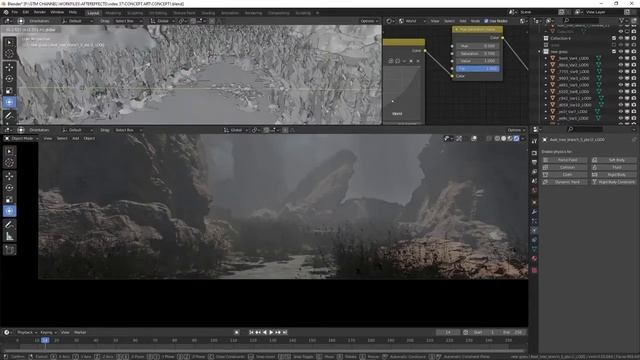Switch to the Layout workspace tab
640x360 pixels.
tap(93, 13)
